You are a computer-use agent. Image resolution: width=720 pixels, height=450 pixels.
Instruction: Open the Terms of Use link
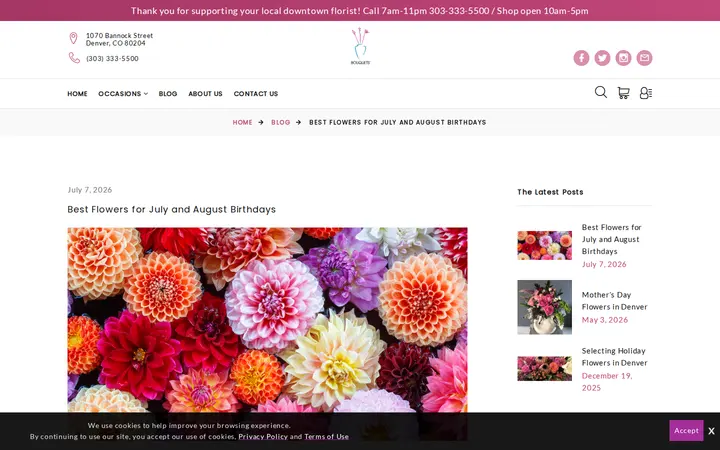[x=326, y=437]
